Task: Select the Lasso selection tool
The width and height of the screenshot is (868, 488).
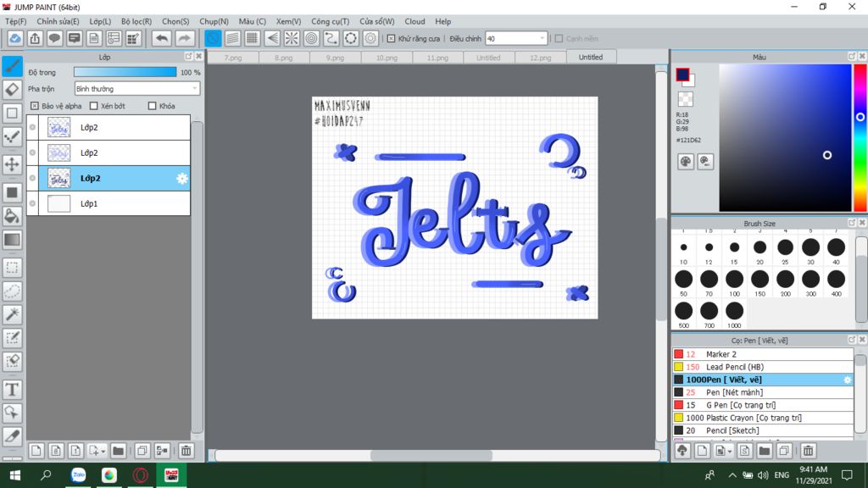Action: tap(12, 291)
